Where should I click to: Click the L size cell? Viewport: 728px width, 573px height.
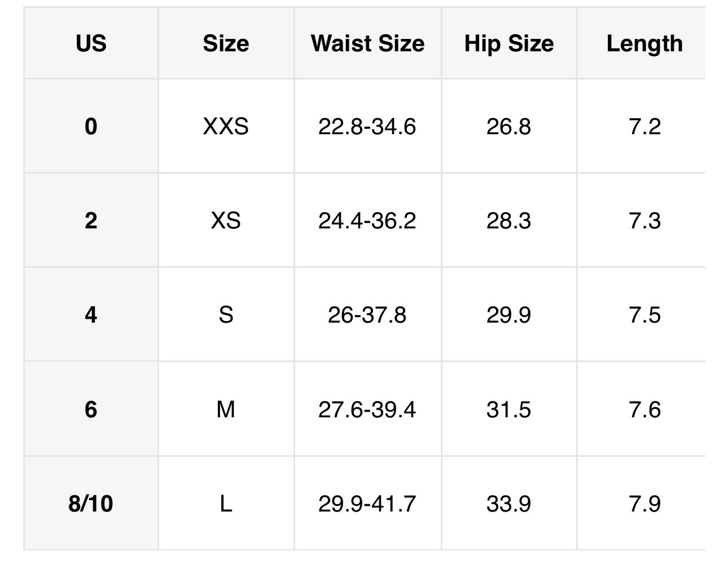pos(226,503)
